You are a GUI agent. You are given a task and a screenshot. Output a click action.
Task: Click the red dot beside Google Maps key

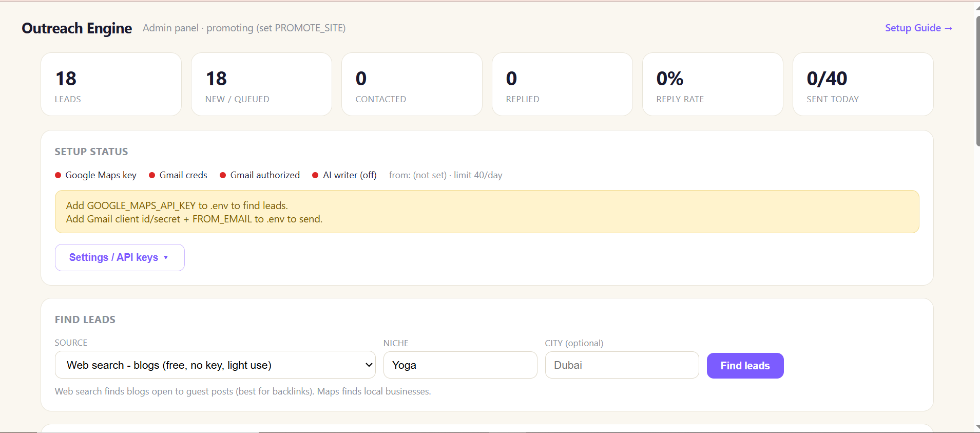click(x=58, y=175)
